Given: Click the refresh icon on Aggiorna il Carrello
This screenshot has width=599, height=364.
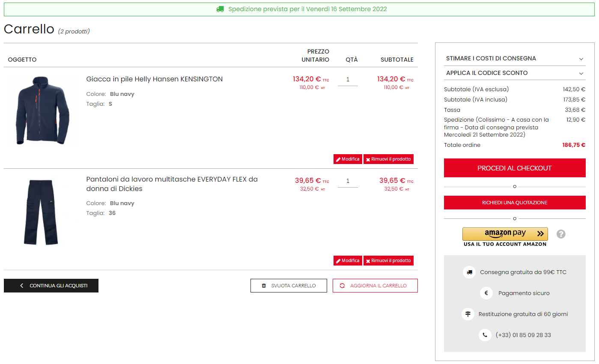Looking at the screenshot, I should click(342, 286).
